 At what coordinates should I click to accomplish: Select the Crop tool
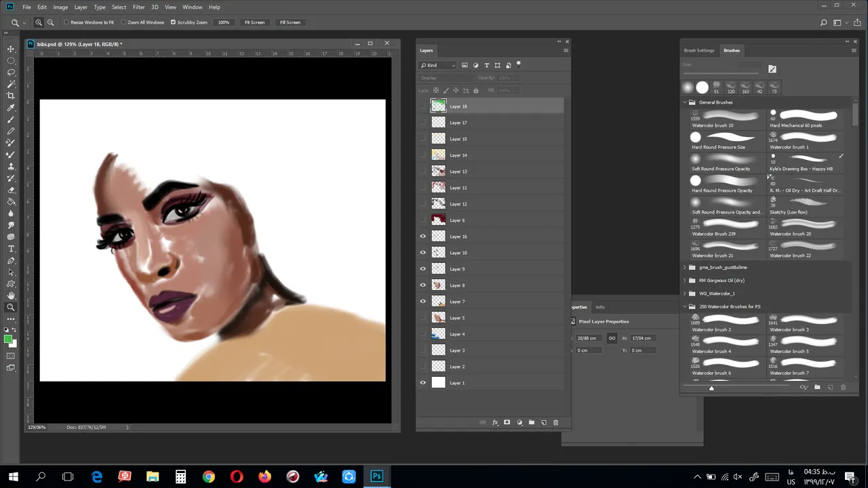(11, 96)
